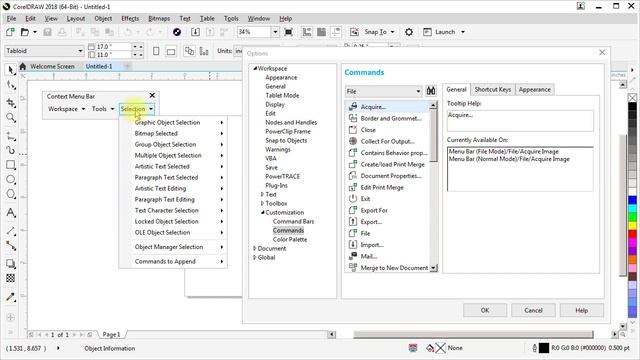Select Command Bars in options tree

pyautogui.click(x=293, y=221)
